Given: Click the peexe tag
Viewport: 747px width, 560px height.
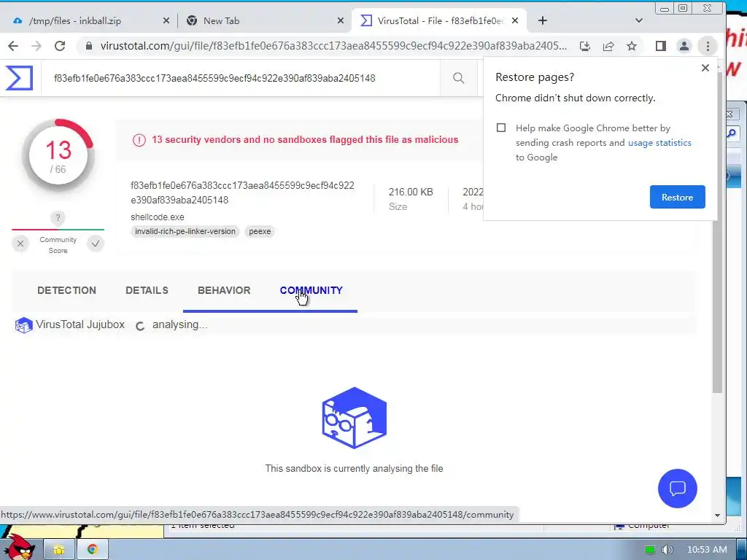Looking at the screenshot, I should click(260, 231).
